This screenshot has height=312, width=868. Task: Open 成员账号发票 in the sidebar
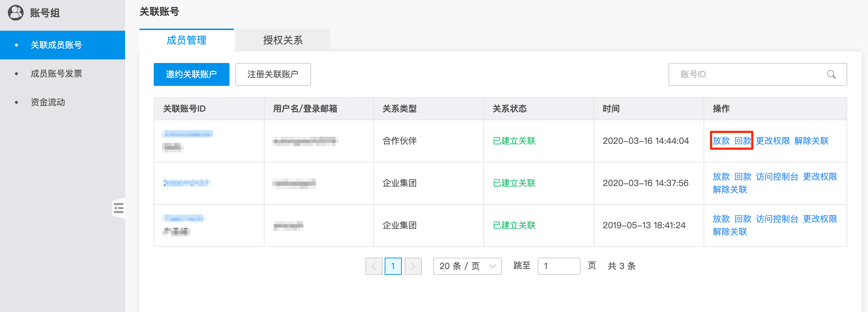tap(56, 74)
